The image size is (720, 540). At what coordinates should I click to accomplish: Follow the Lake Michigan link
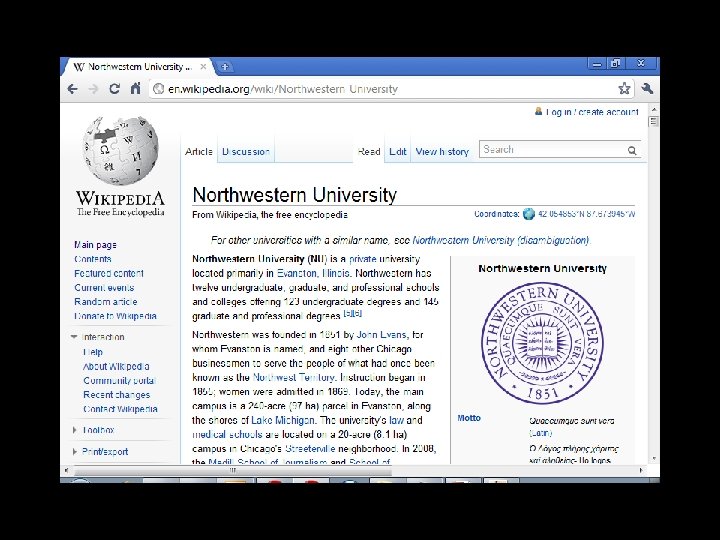(283, 420)
